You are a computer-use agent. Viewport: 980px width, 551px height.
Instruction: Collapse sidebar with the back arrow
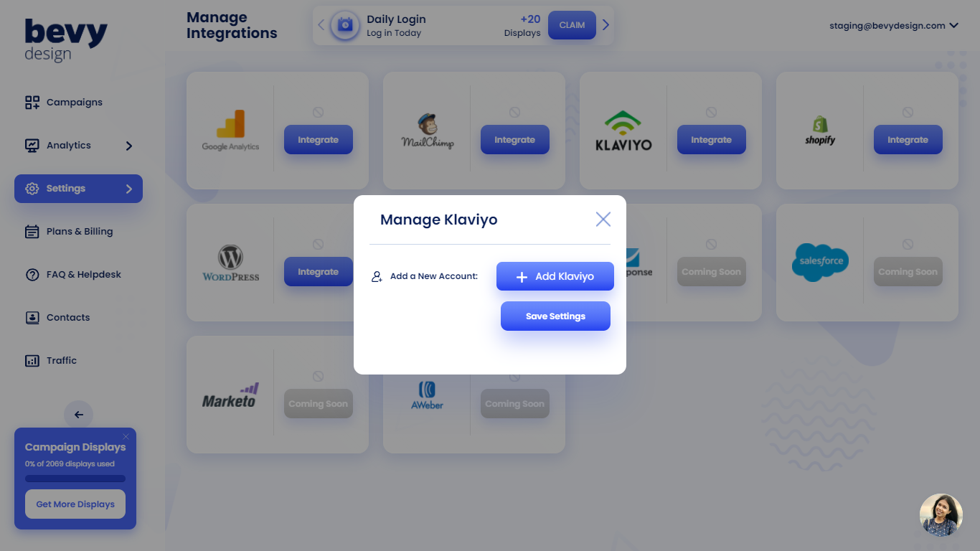pos(79,415)
